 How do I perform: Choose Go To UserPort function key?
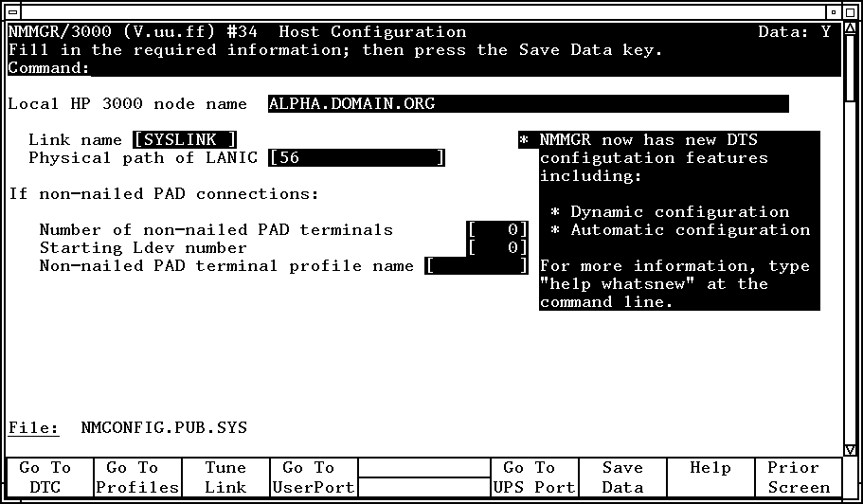click(314, 477)
